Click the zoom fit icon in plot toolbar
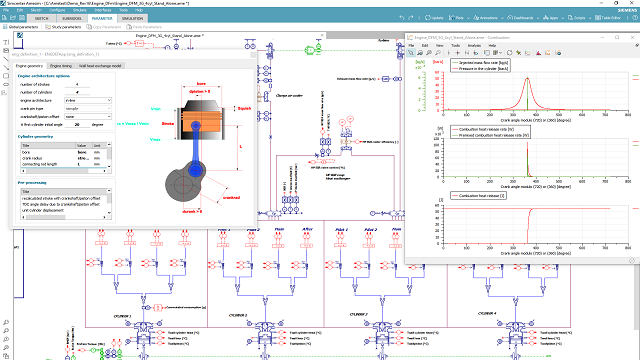The height and width of the screenshot is (360, 640). pyautogui.click(x=420, y=53)
